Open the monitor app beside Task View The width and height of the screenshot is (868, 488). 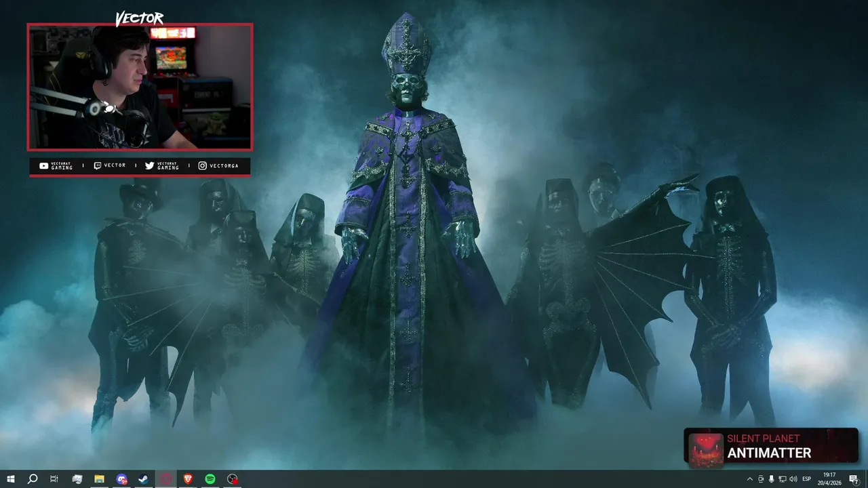(x=77, y=479)
